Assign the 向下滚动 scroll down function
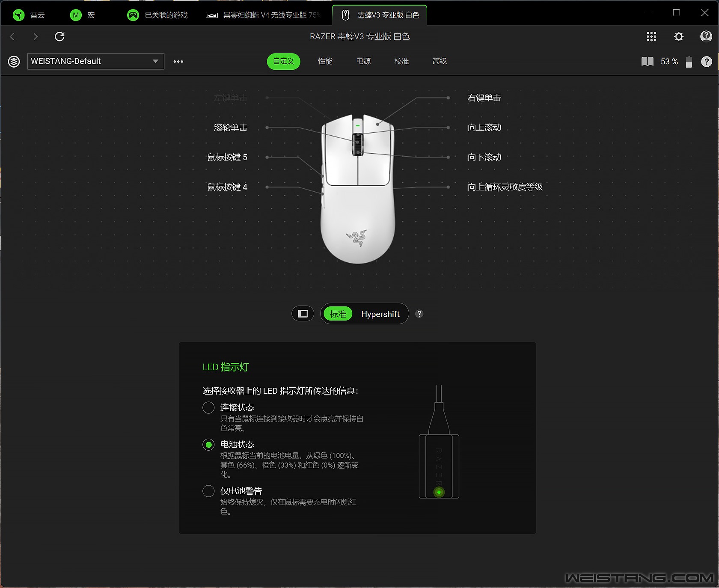This screenshot has height=588, width=719. pos(484,157)
